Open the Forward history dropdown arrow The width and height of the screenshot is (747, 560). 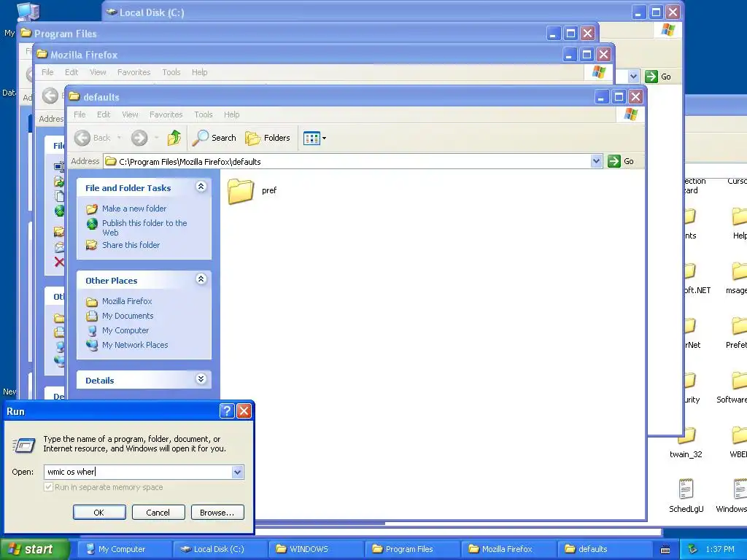coord(156,138)
